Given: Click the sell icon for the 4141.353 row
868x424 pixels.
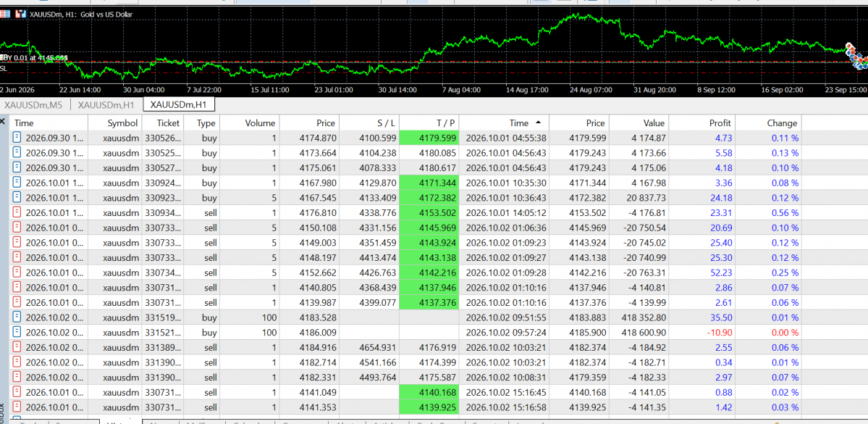Looking at the screenshot, I should click(17, 407).
